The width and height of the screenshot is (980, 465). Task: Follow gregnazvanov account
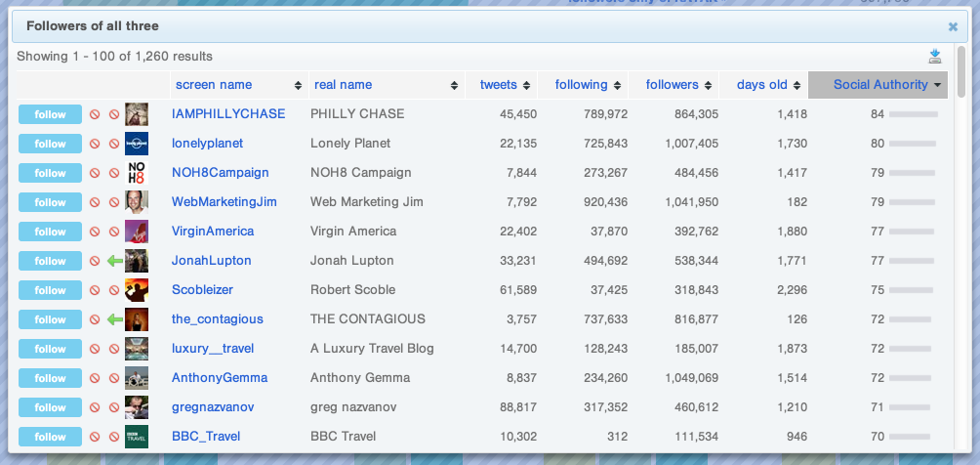(50, 407)
